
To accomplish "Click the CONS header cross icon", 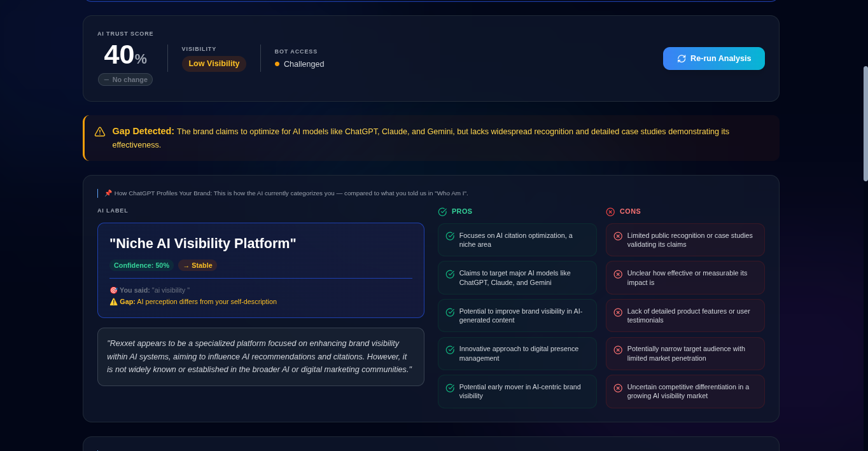I will click(x=610, y=212).
